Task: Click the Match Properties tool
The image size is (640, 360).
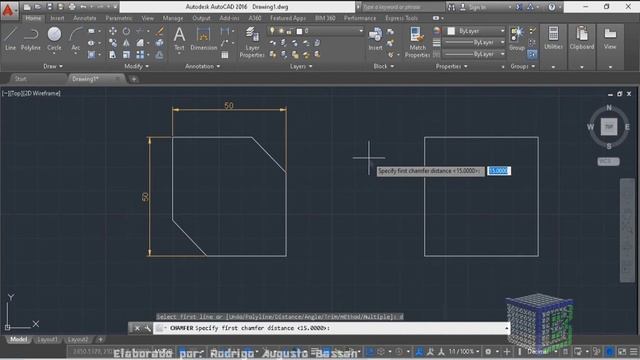Action: (417, 42)
